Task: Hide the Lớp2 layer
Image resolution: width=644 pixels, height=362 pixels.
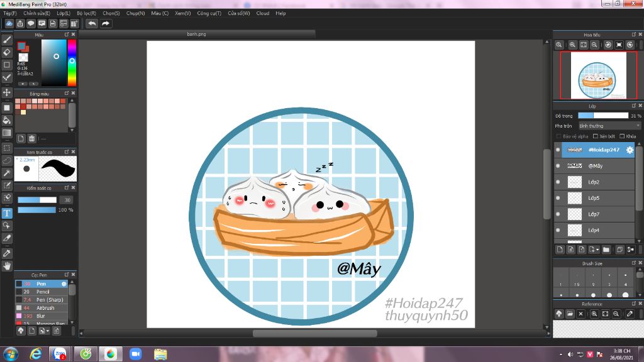Action: [558, 182]
